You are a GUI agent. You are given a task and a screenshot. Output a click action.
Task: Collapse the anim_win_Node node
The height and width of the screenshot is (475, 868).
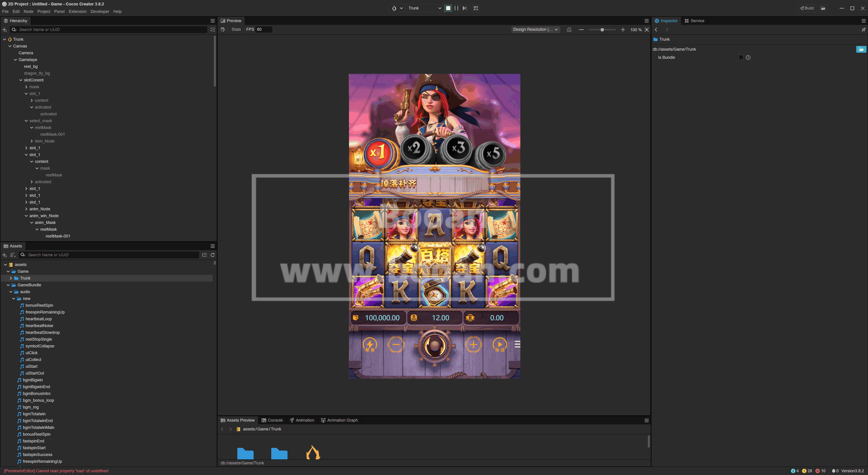pos(26,216)
